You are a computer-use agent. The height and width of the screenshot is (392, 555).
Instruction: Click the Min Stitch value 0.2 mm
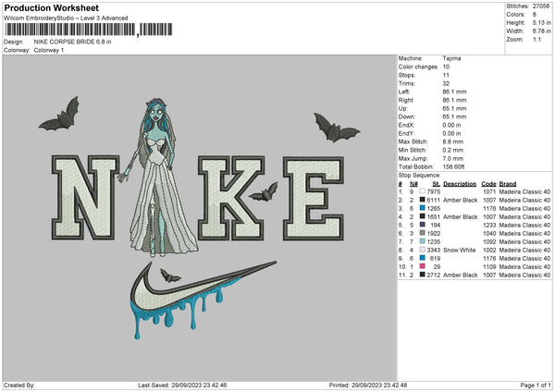click(452, 150)
